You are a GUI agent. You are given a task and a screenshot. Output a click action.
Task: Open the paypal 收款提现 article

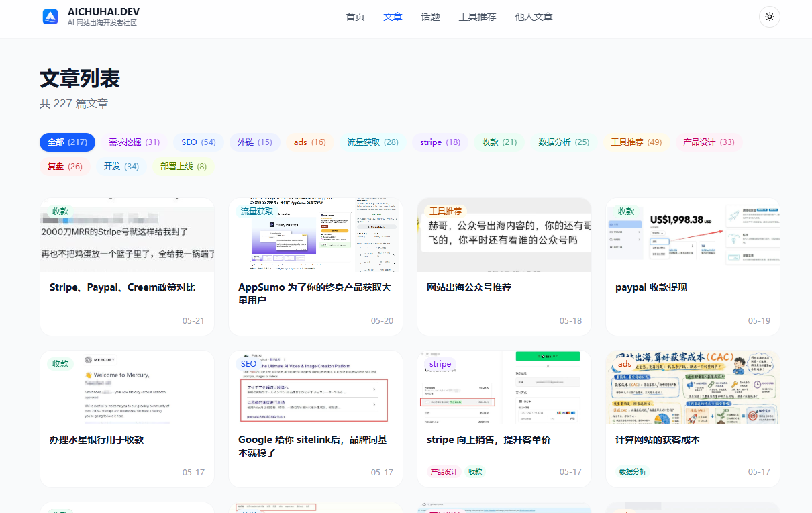pyautogui.click(x=651, y=287)
